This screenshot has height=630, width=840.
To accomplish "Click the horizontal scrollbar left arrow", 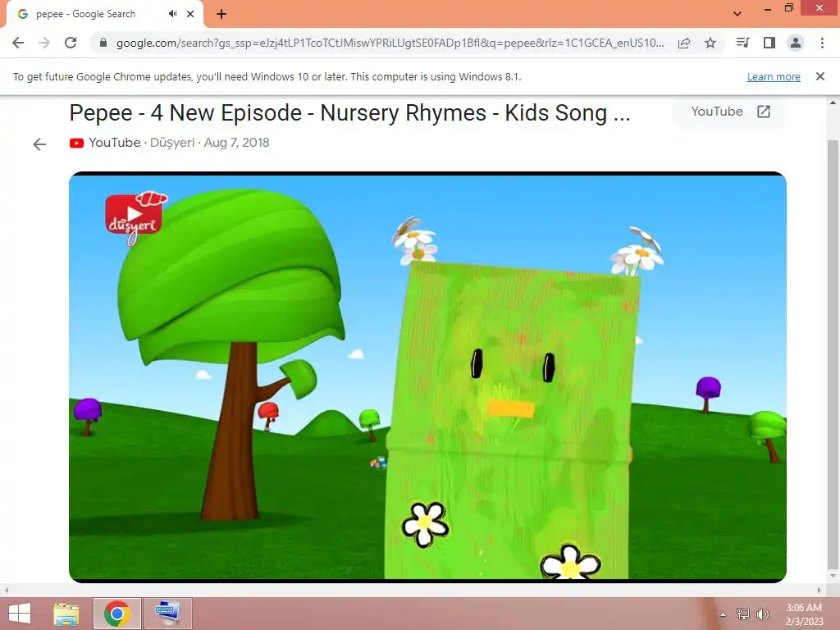I will [x=7, y=590].
